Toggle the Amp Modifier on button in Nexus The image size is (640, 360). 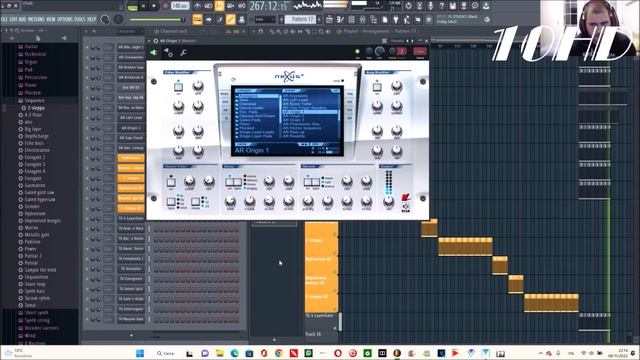tap(377, 87)
